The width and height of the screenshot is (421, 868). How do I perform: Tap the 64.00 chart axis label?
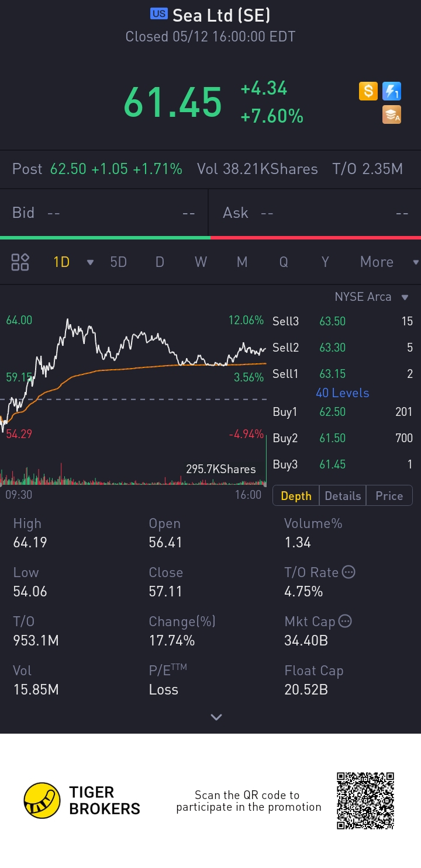point(19,320)
